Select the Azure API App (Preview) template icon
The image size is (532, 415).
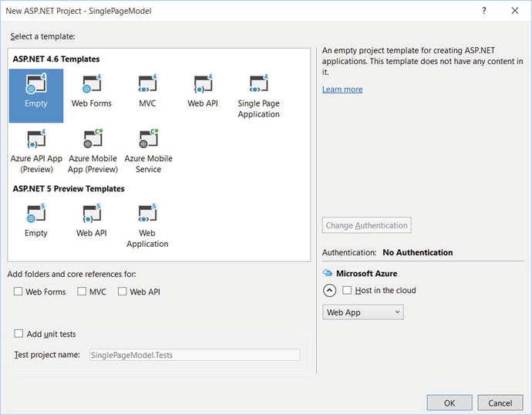[36, 139]
